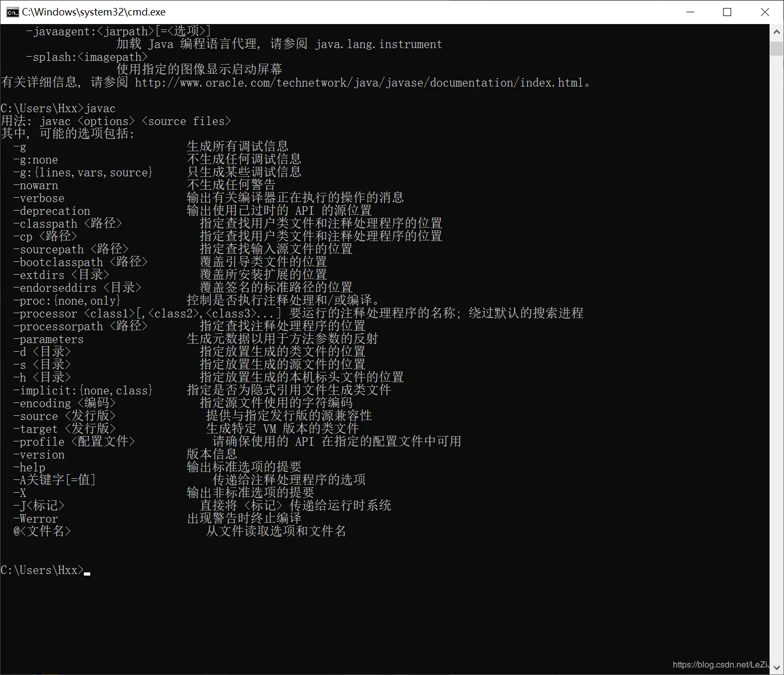
Task: Click the '生成所有调试信息' description
Action: [x=238, y=146]
